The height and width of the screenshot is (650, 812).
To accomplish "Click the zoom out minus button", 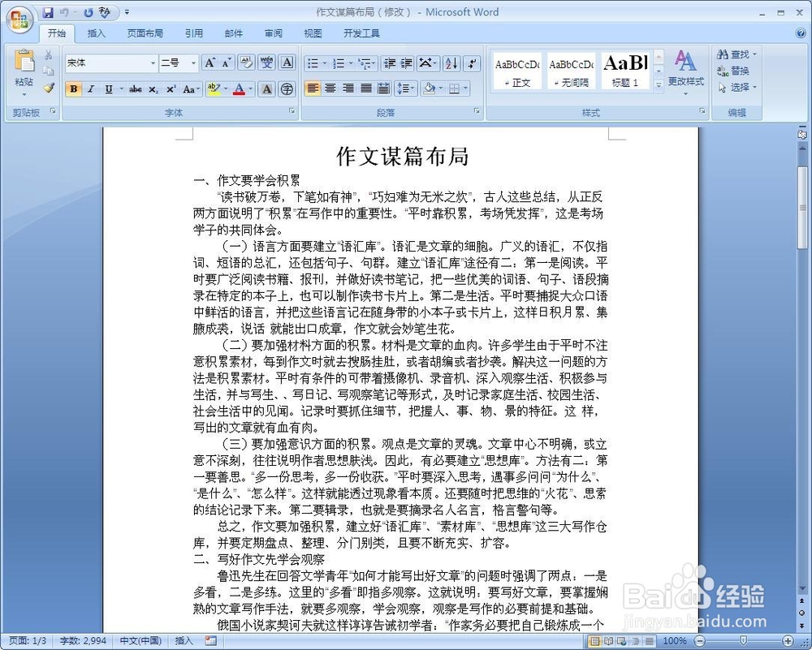I will 700,641.
